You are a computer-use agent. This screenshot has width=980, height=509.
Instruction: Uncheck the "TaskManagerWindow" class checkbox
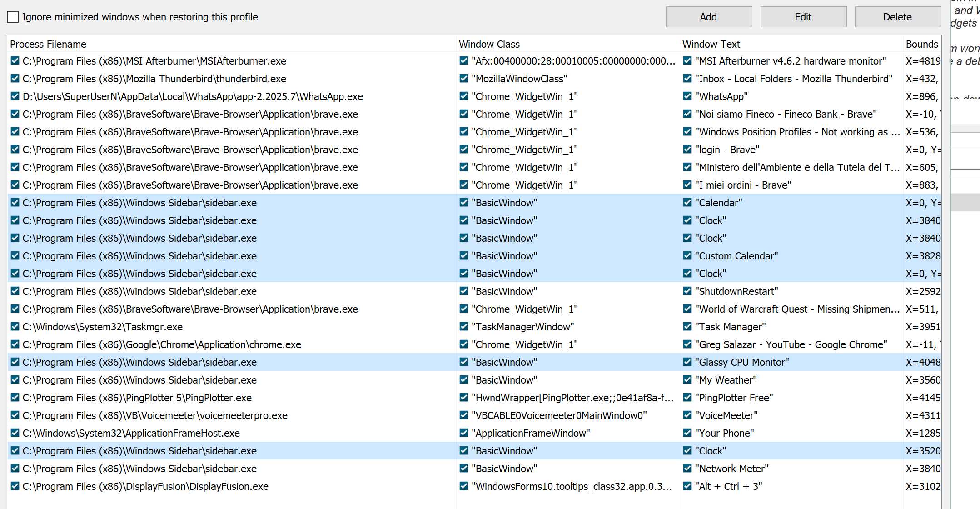[x=464, y=327]
